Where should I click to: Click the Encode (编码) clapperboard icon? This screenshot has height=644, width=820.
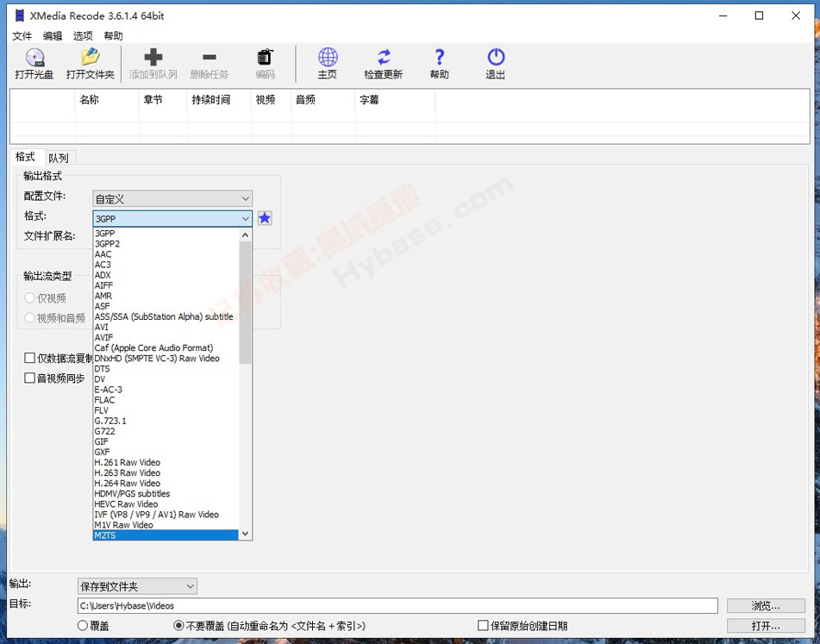pyautogui.click(x=265, y=57)
